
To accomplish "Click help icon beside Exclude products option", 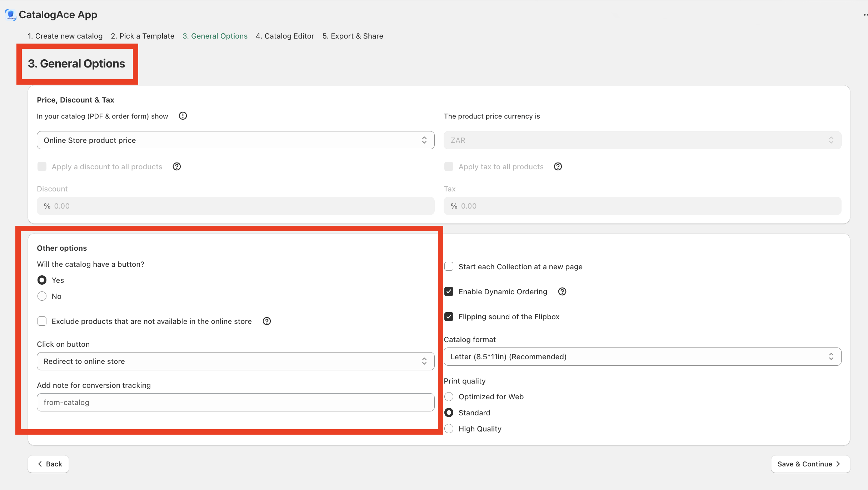I will point(266,321).
